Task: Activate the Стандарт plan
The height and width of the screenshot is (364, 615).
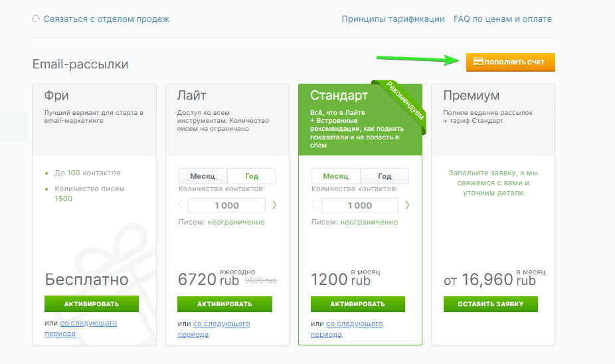Action: click(x=358, y=304)
